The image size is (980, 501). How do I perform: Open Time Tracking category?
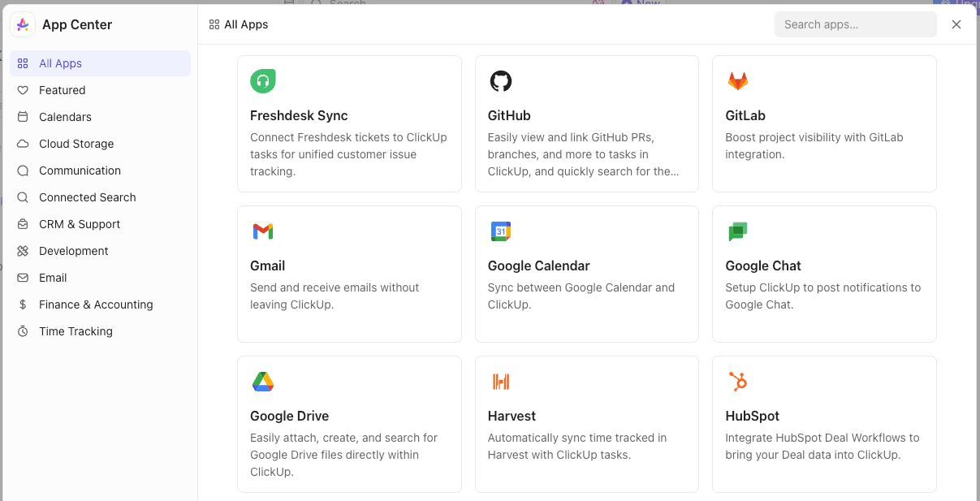click(x=101, y=331)
